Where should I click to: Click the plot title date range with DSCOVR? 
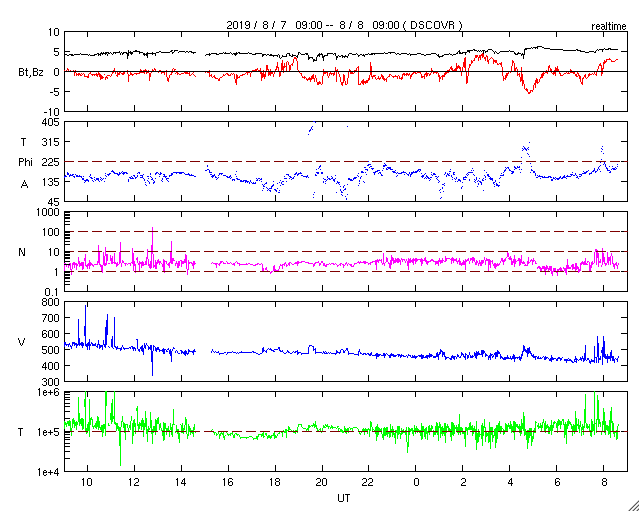[344, 25]
